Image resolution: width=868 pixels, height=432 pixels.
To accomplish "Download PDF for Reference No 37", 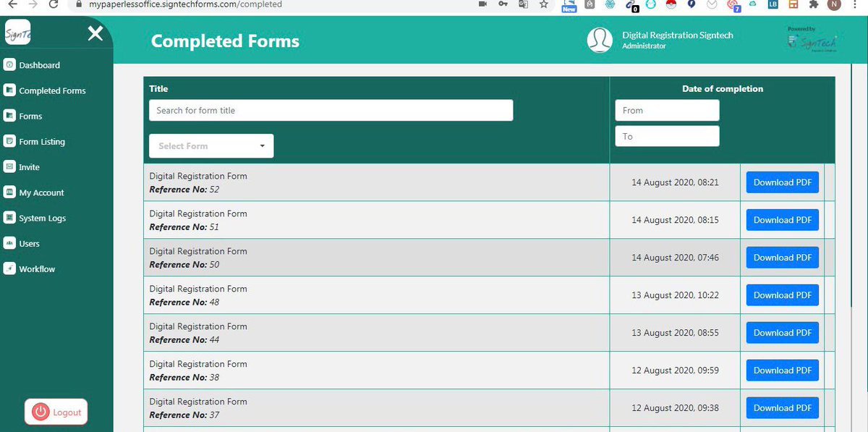I will coord(783,408).
